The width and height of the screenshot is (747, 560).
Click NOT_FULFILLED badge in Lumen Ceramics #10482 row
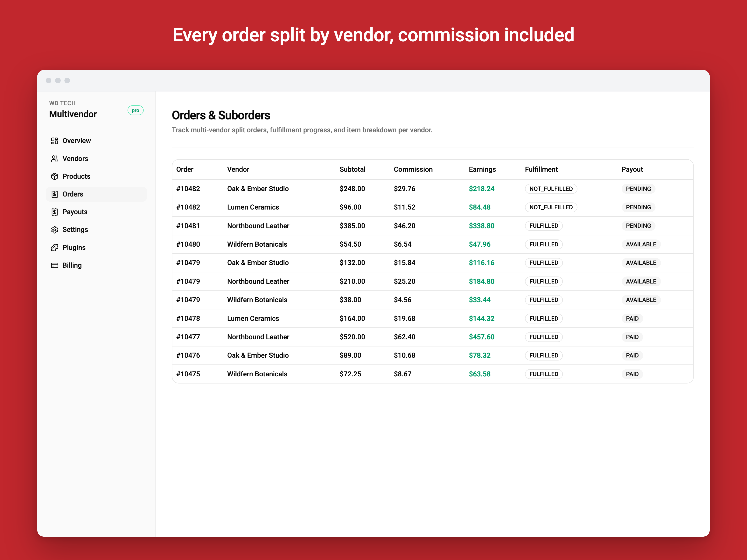pos(551,207)
